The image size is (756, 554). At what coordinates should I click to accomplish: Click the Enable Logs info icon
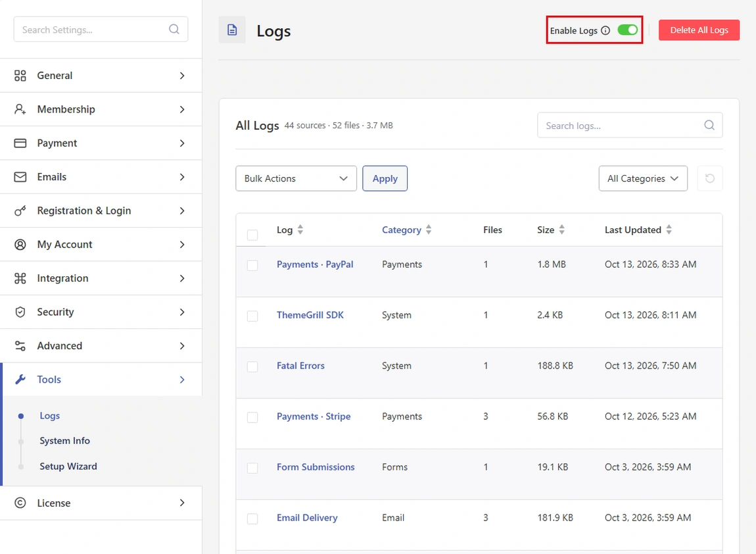click(605, 30)
